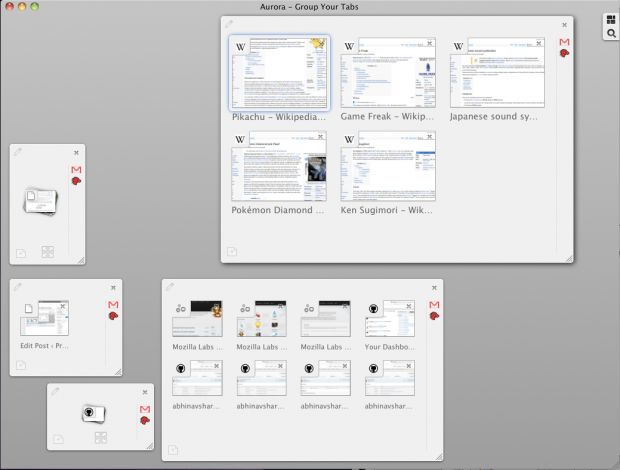620x470 pixels.
Task: Open the Japanese sound symbolism tab
Action: 497,74
